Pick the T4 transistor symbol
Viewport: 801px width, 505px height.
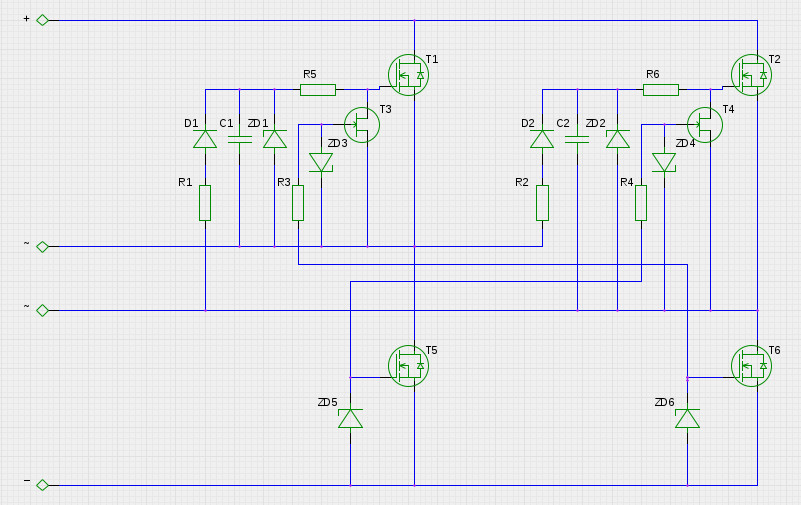pos(705,124)
